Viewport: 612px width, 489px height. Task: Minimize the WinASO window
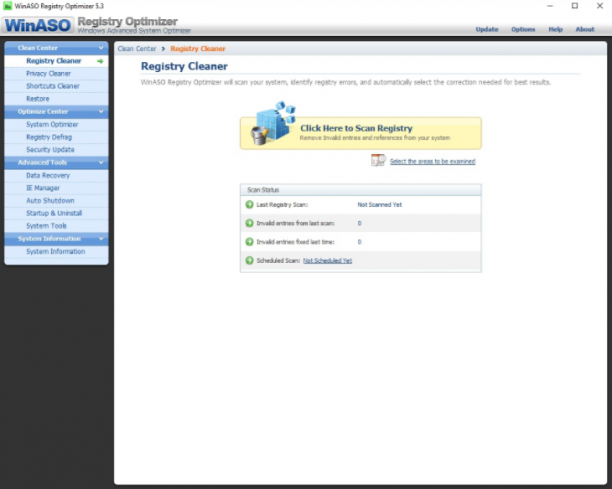coord(550,6)
